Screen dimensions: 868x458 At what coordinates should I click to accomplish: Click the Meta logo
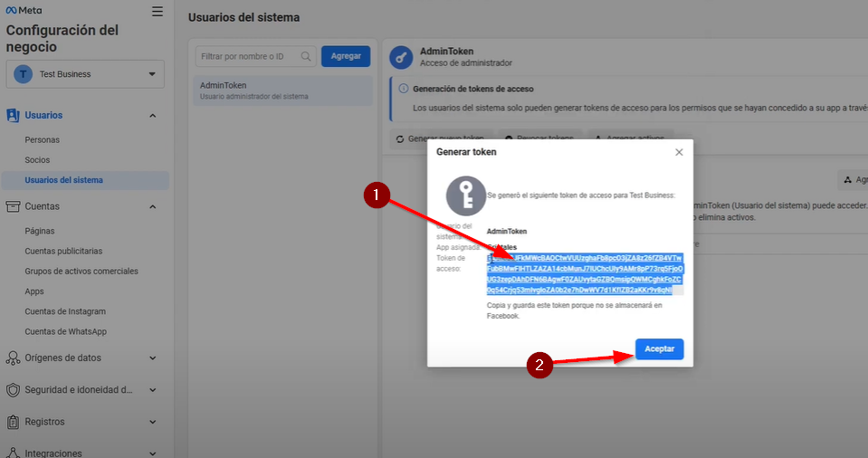(x=24, y=11)
